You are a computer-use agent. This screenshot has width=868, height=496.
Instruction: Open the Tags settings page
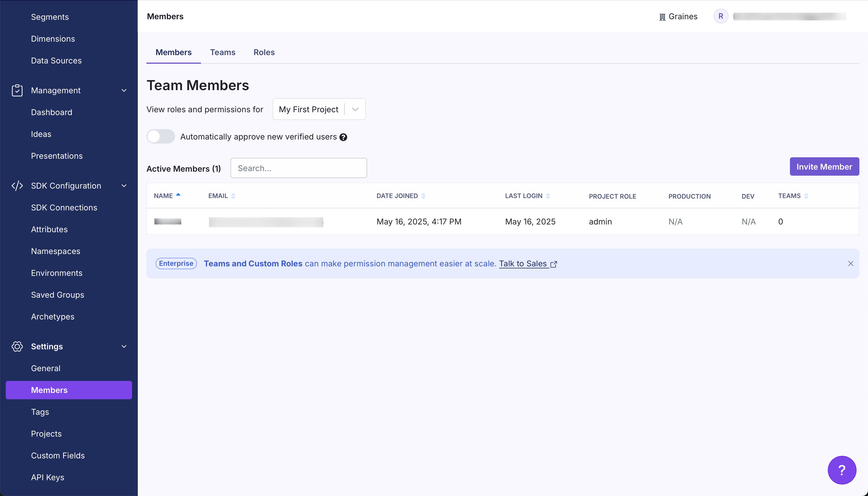point(40,412)
